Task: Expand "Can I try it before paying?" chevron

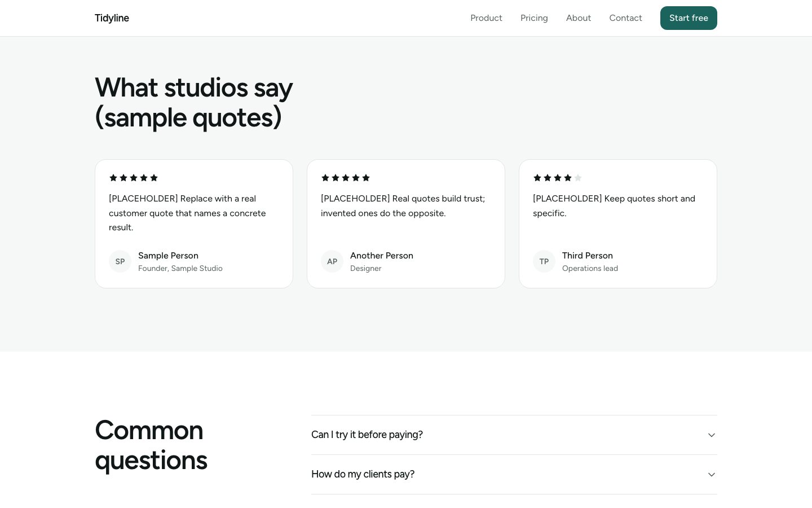Action: pyautogui.click(x=712, y=435)
